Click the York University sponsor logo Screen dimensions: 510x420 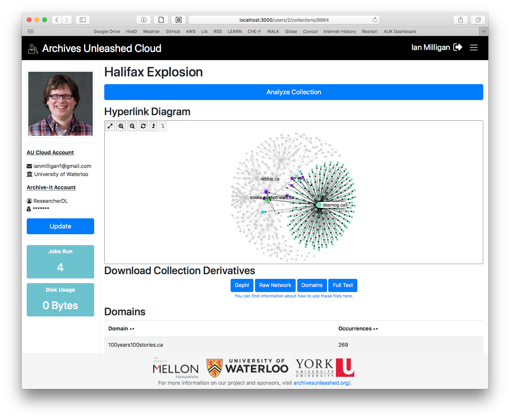tap(325, 368)
